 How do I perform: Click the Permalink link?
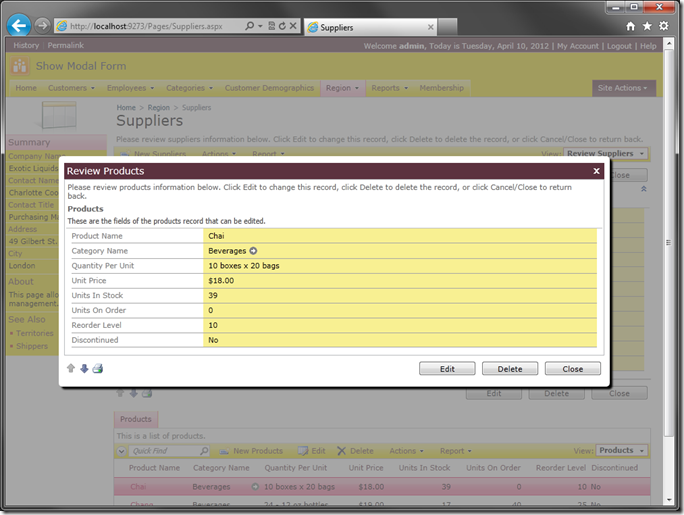pos(65,45)
